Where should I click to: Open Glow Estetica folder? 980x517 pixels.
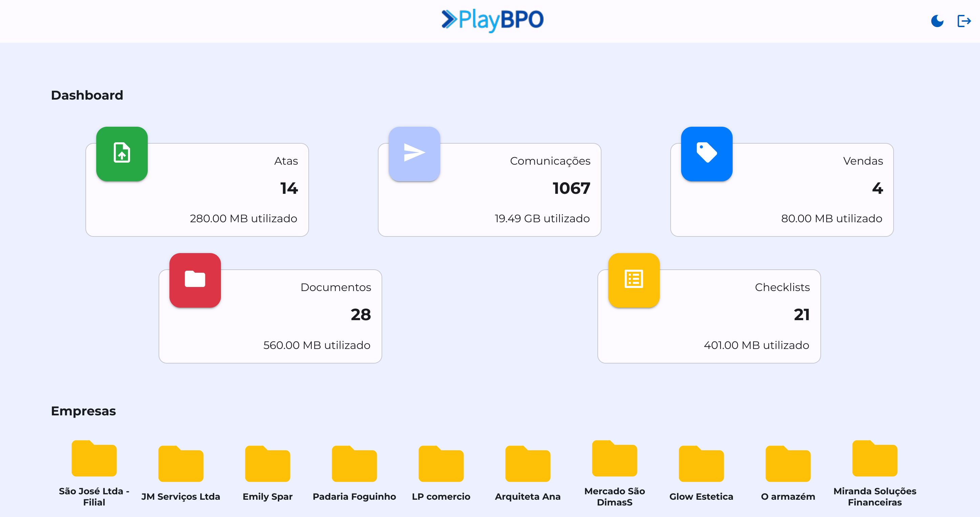click(701, 464)
